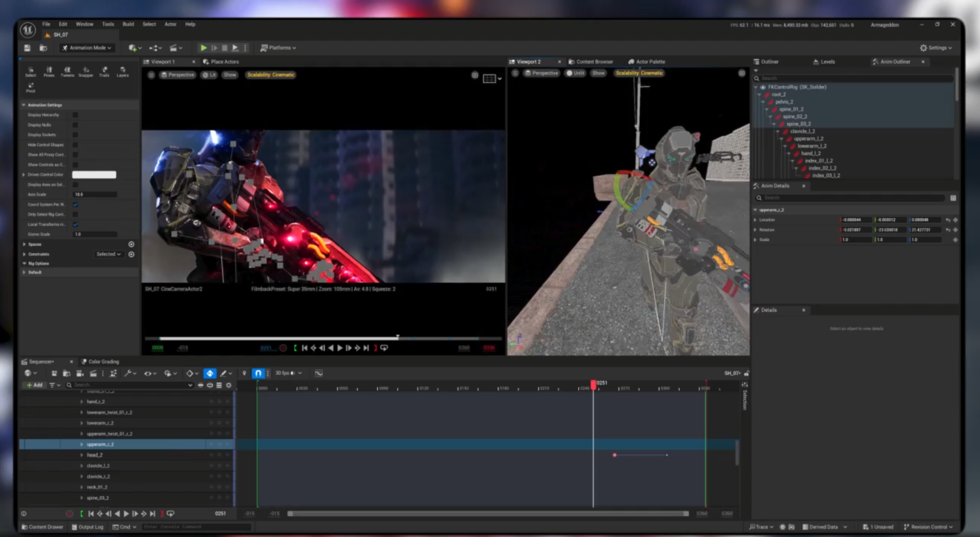This screenshot has height=537, width=980.
Task: Click the Stop simulation icon in main toolbar
Action: pos(225,48)
